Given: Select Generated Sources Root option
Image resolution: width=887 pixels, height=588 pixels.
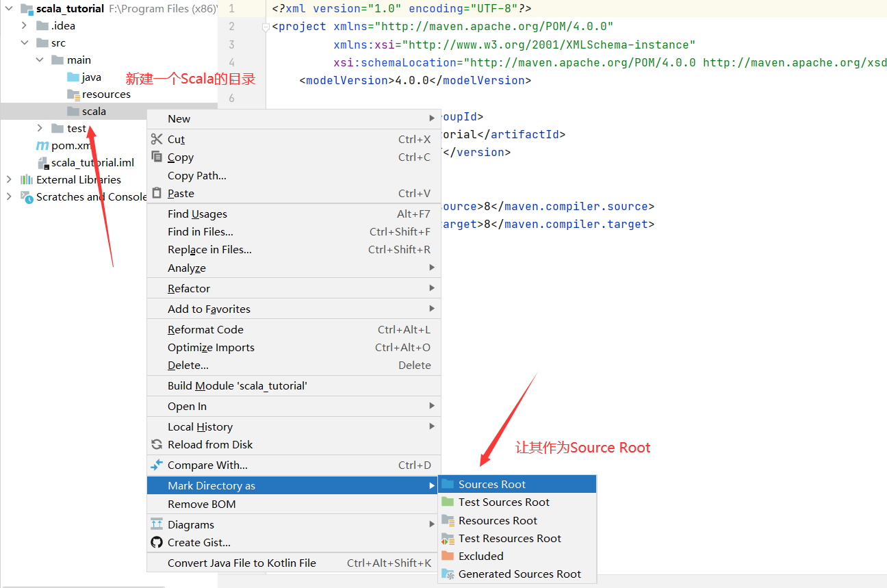Looking at the screenshot, I should 519,574.
